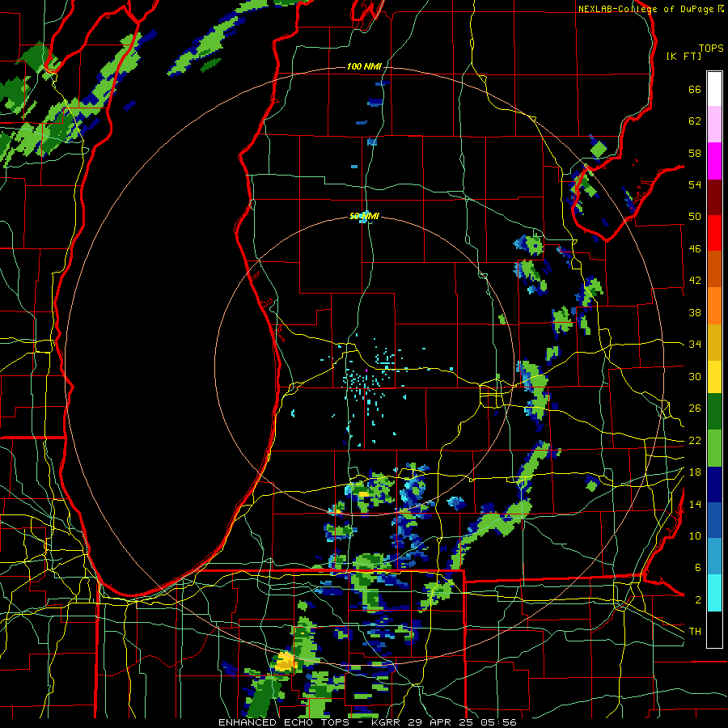Select the cyan legend swatch
The image size is (728, 728).
(x=714, y=593)
